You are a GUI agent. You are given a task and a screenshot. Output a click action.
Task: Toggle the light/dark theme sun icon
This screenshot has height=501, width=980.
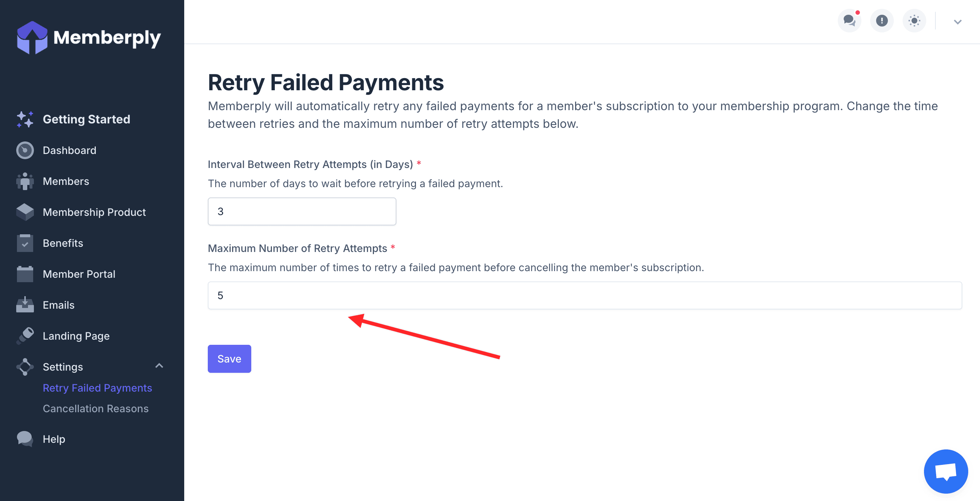(x=914, y=21)
